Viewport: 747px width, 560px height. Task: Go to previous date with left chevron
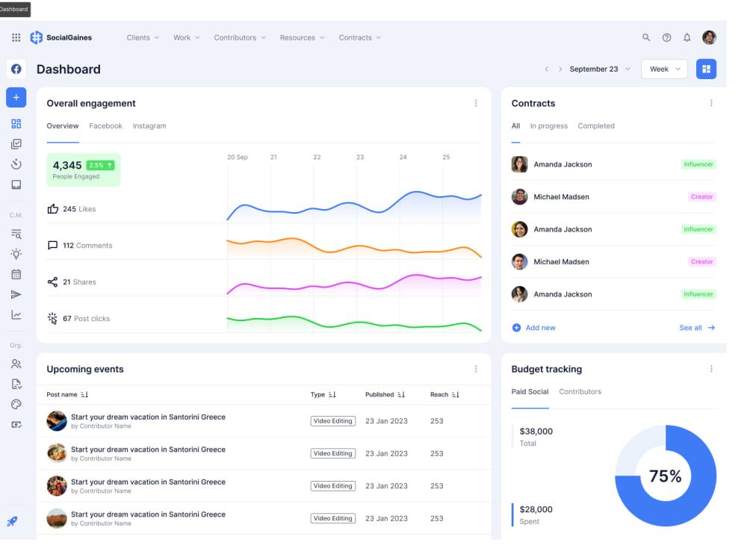click(547, 69)
